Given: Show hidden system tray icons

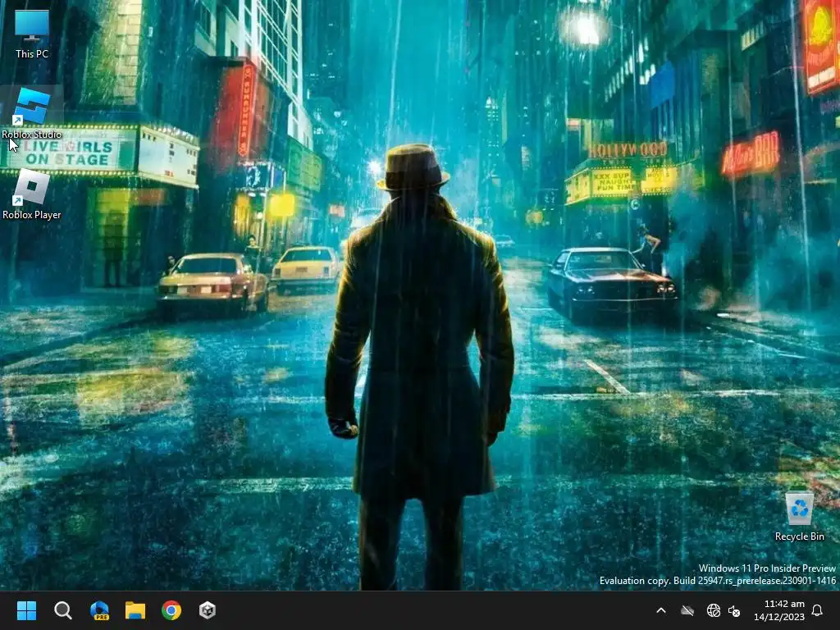Looking at the screenshot, I should (661, 610).
